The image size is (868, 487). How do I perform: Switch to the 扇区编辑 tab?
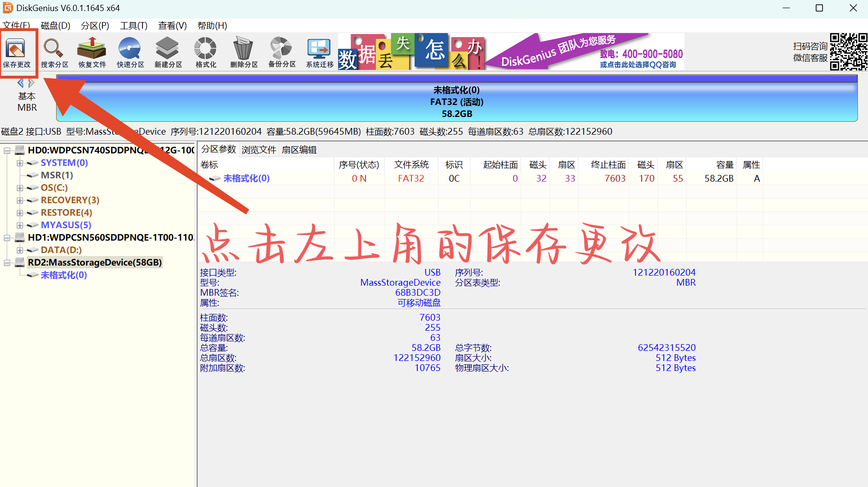[x=299, y=150]
